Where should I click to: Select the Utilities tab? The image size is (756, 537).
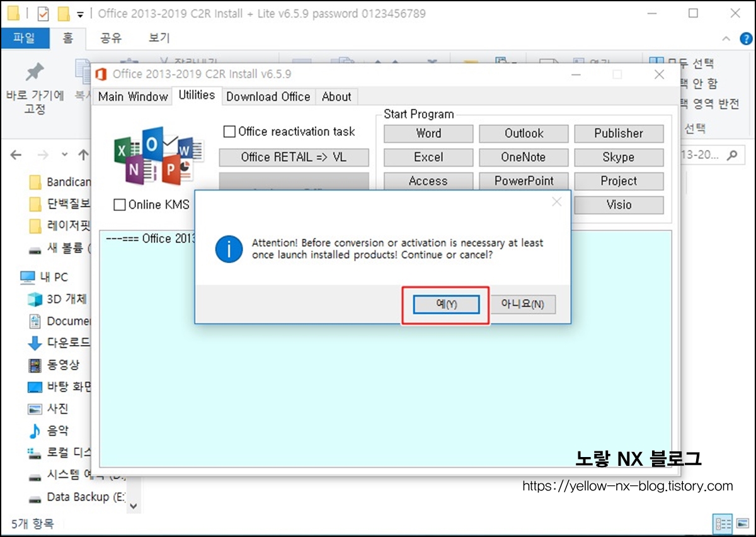tap(197, 95)
